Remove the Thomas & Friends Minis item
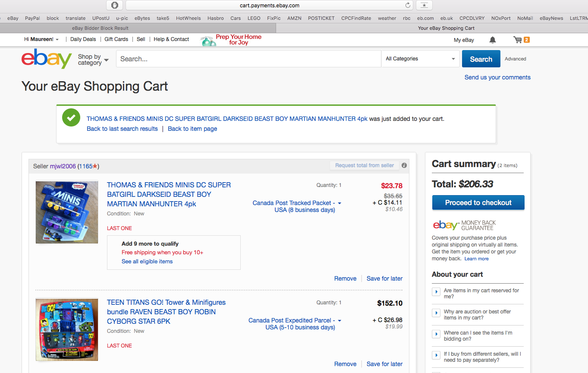 coord(345,278)
